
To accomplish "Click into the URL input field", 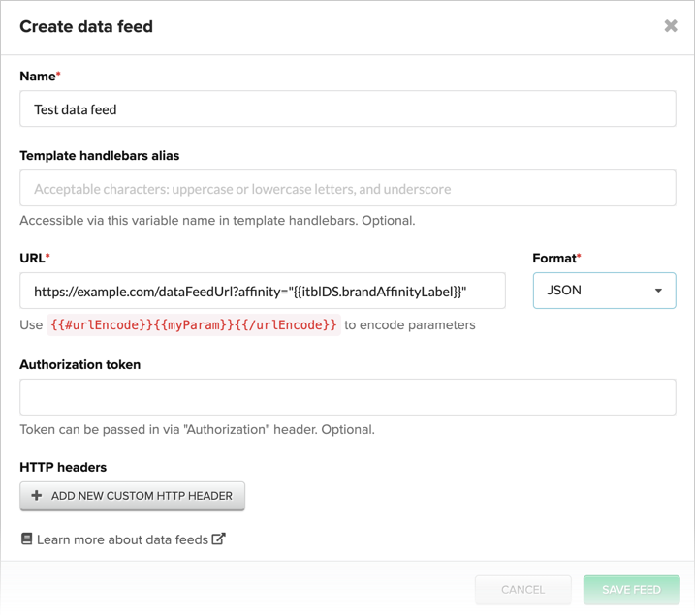I will point(263,291).
